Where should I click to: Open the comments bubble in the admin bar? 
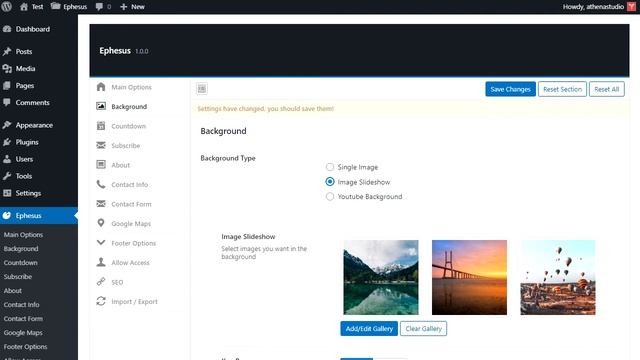click(x=103, y=7)
